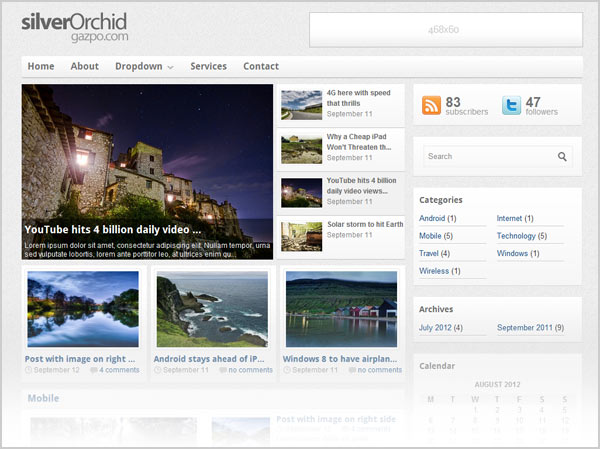Select the Internet category
This screenshot has height=449, width=600.
pos(509,218)
